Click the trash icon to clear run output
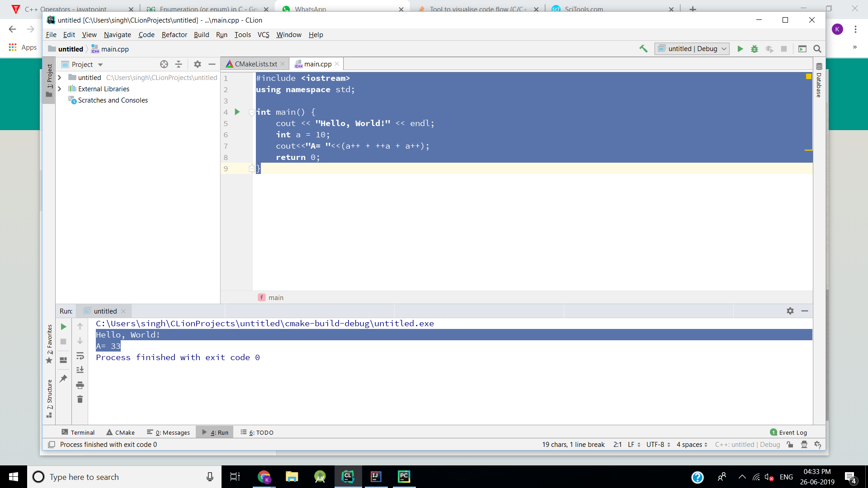The width and height of the screenshot is (868, 488). click(80, 399)
